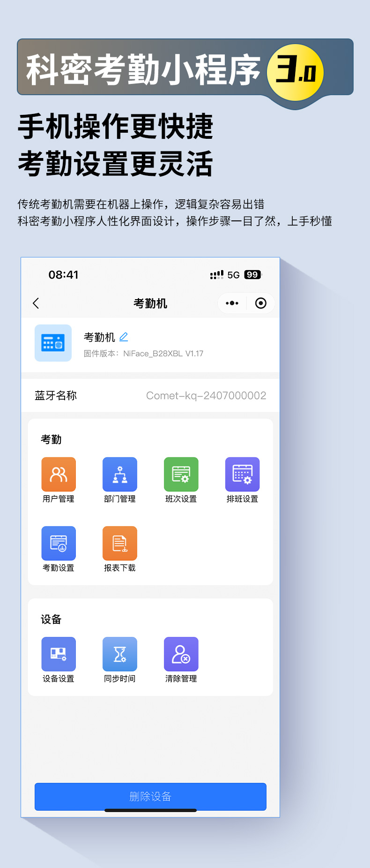Open 部门管理 department management icon
The image size is (370, 868).
[x=120, y=474]
